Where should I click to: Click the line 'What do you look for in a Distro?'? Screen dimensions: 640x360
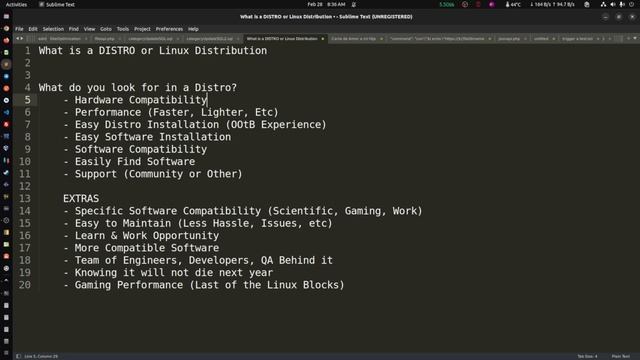click(138, 87)
